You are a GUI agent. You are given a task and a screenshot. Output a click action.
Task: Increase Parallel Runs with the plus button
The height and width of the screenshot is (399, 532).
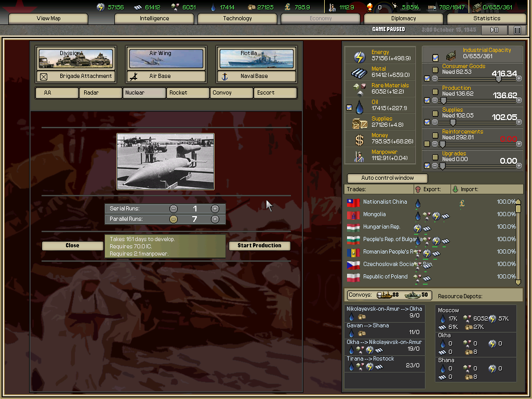pos(215,219)
